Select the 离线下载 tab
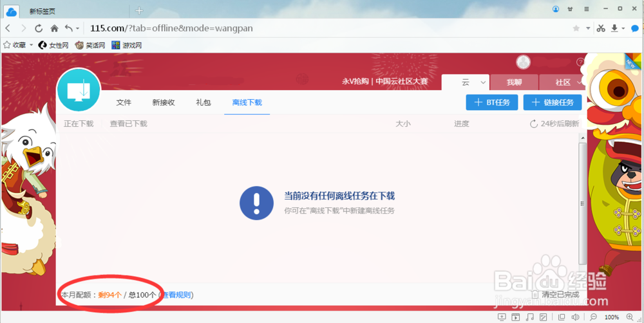 (x=247, y=102)
